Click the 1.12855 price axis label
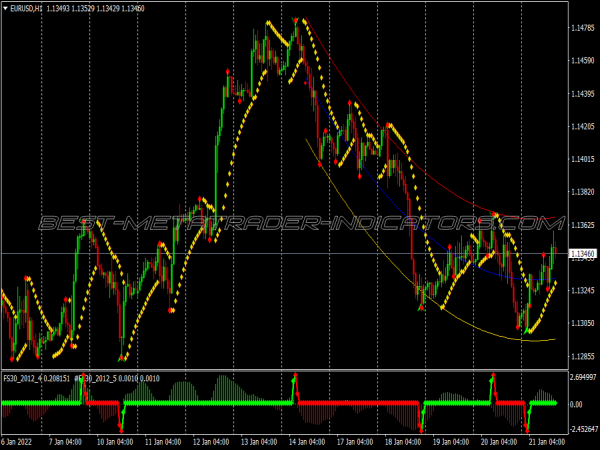Viewport: 600px width, 450px height. tap(583, 356)
